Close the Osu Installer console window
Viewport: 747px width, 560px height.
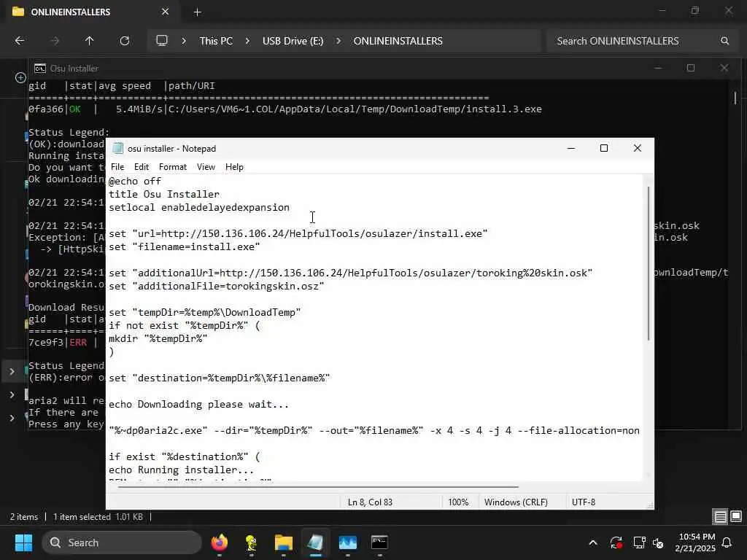[x=724, y=69]
